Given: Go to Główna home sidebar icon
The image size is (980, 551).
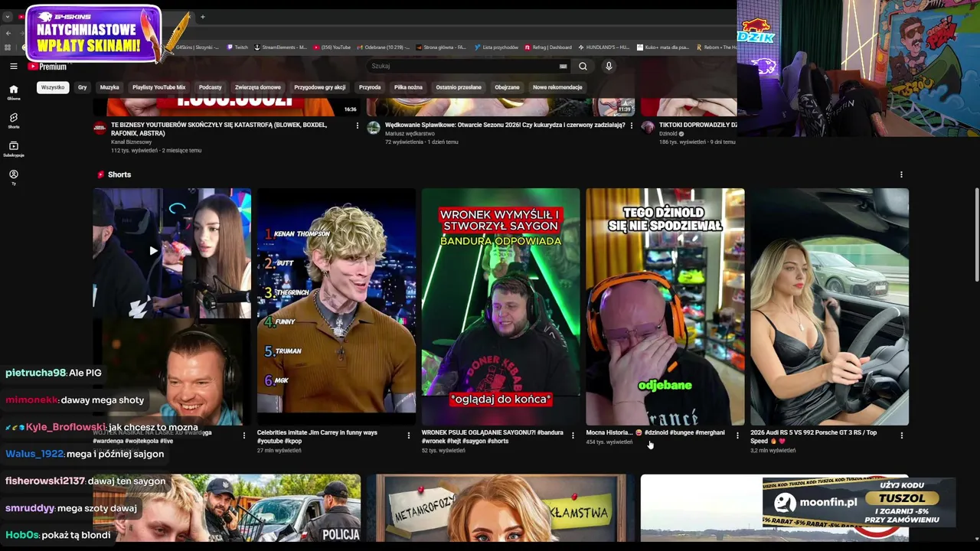Looking at the screenshot, I should 13,93.
